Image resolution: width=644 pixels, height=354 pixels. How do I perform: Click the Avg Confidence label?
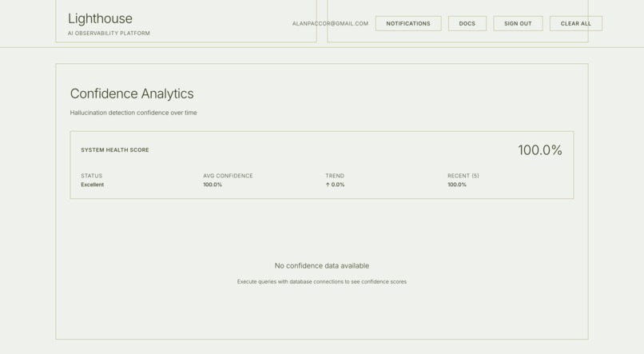click(228, 176)
